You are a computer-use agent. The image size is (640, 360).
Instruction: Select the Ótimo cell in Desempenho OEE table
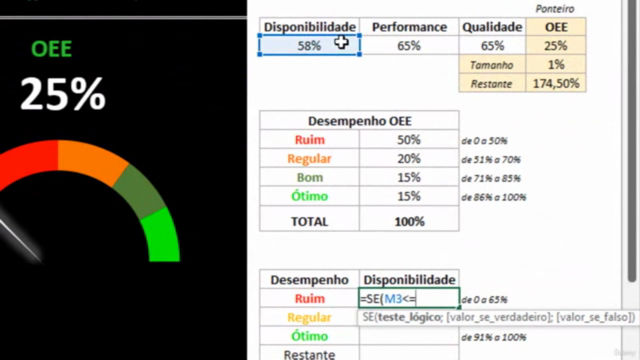click(309, 196)
